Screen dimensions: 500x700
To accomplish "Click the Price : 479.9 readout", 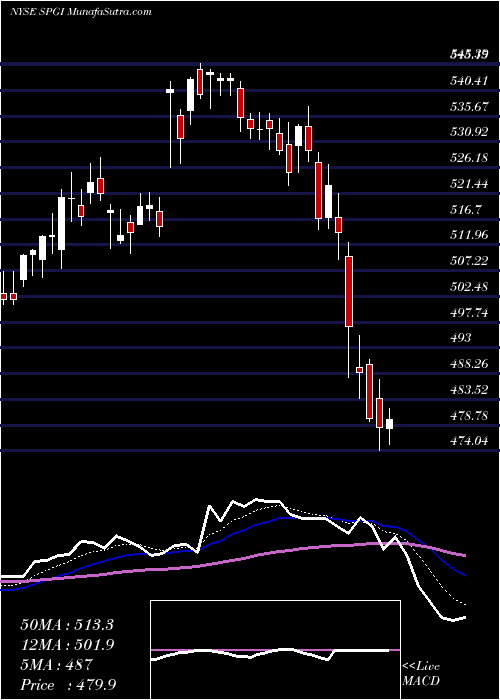I will pos(68,684).
